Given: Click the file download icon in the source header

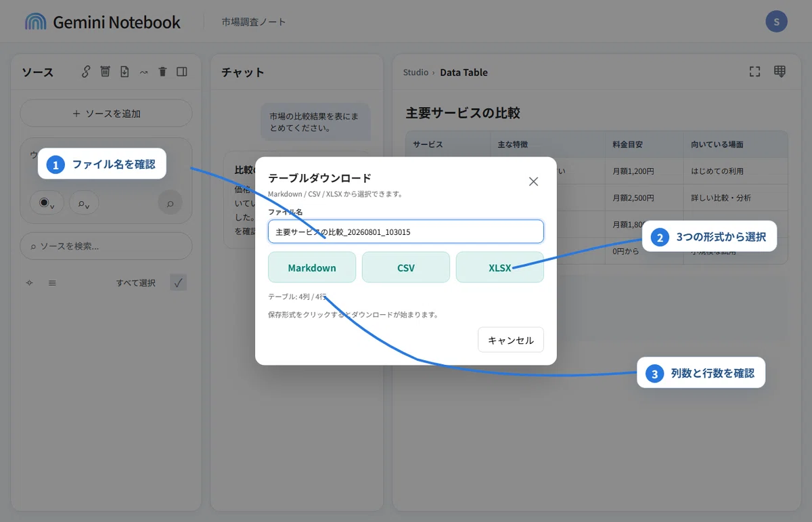Looking at the screenshot, I should click(x=125, y=72).
